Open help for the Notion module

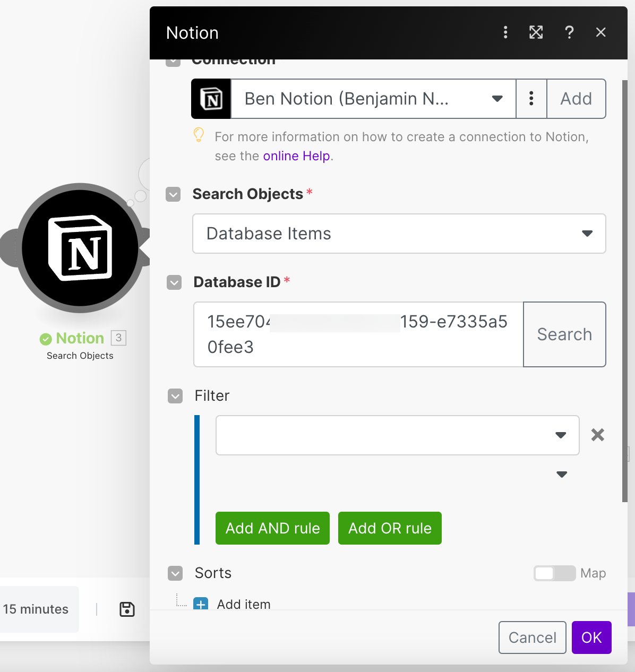569,32
